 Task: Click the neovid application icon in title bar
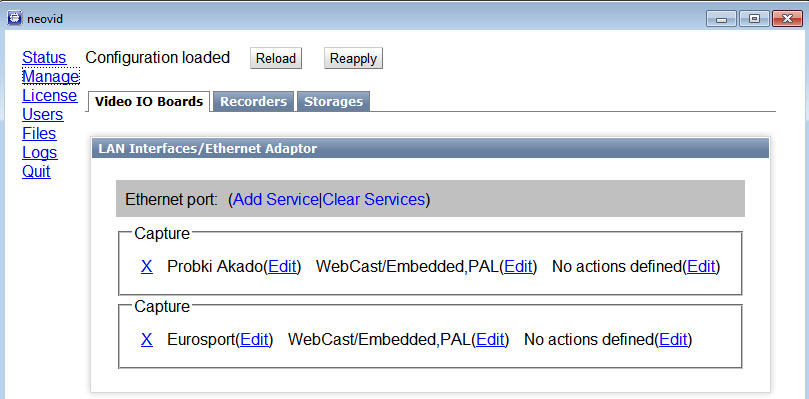[x=14, y=19]
